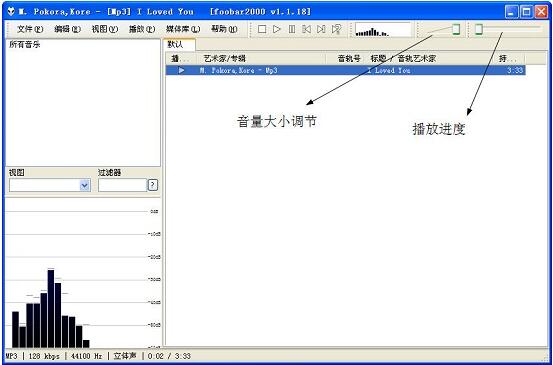Select the 默认 playlist tab
This screenshot has width=553, height=365.
click(x=180, y=45)
